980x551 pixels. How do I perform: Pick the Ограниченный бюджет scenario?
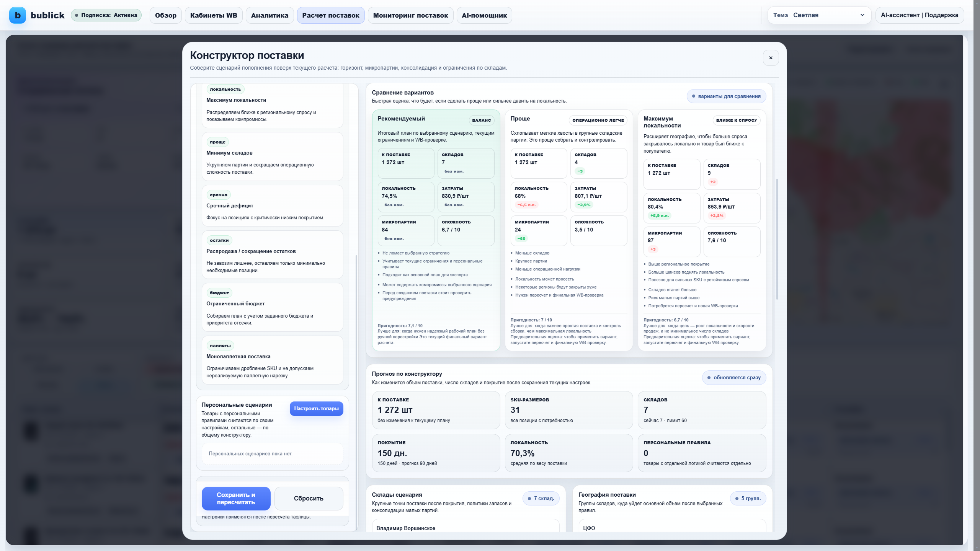pyautogui.click(x=272, y=307)
